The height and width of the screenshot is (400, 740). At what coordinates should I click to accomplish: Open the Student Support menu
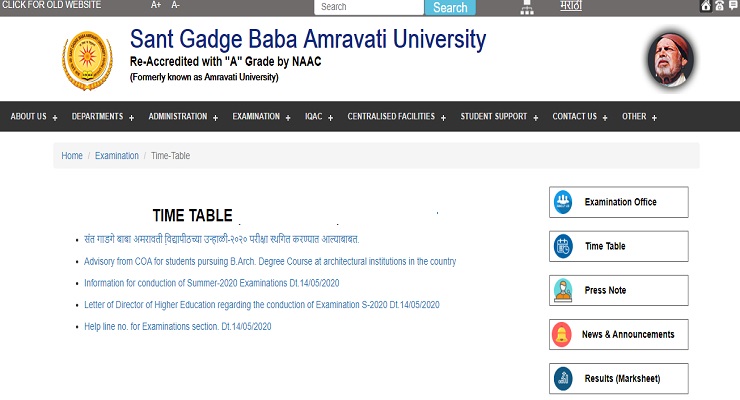tap(494, 117)
